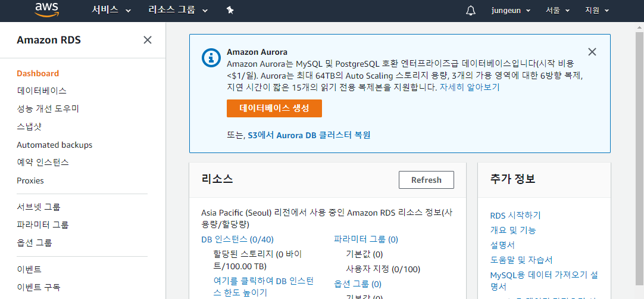
Task: Click the pin shortcuts icon
Action: tap(230, 11)
